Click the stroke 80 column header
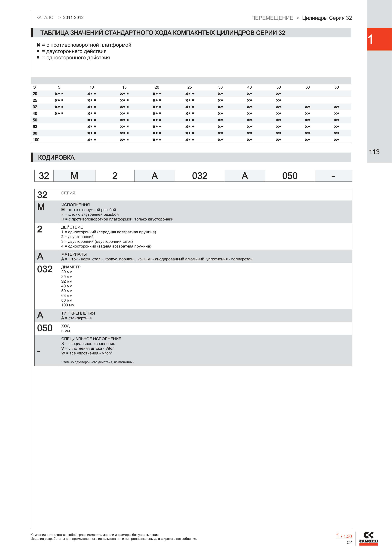392x555 pixels. pos(337,87)
